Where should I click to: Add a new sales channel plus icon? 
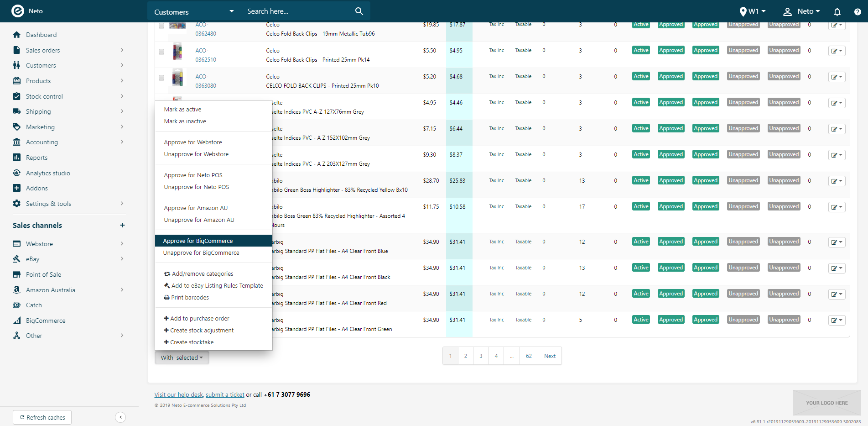(122, 225)
